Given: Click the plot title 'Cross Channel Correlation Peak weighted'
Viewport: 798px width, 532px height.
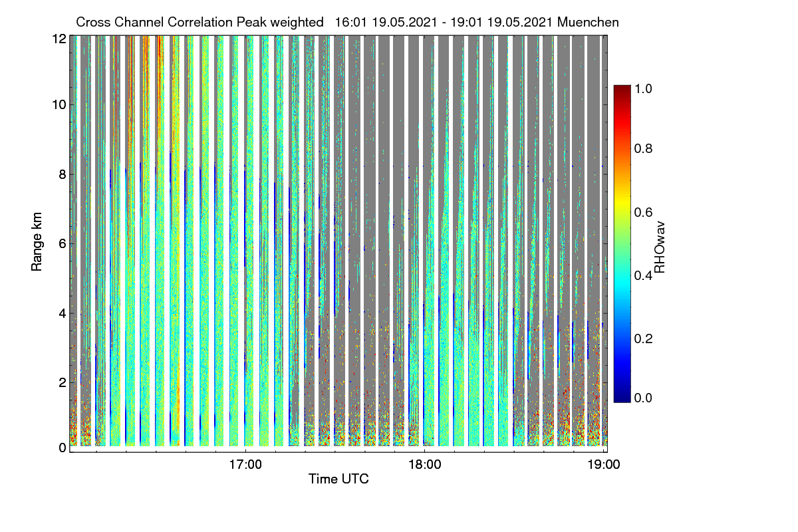Looking at the screenshot, I should click(x=199, y=23).
